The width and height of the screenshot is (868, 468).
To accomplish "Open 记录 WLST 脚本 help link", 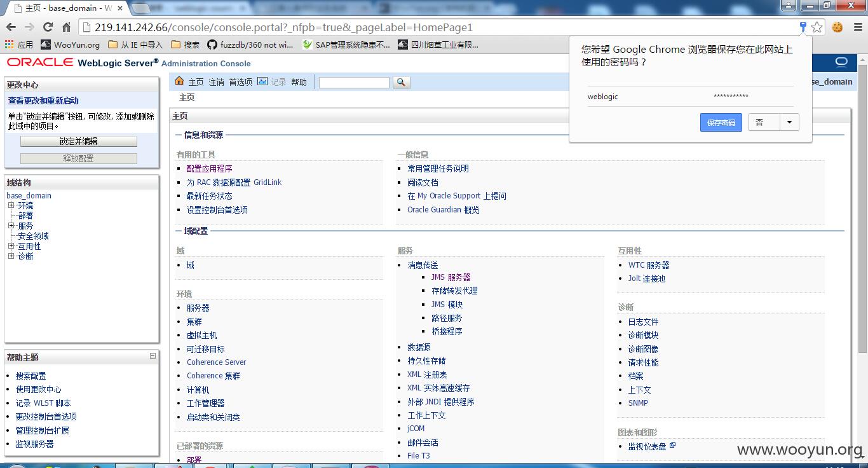I will pos(43,403).
